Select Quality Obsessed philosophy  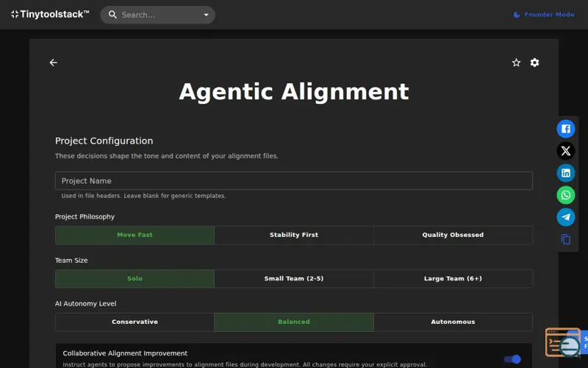pyautogui.click(x=453, y=235)
